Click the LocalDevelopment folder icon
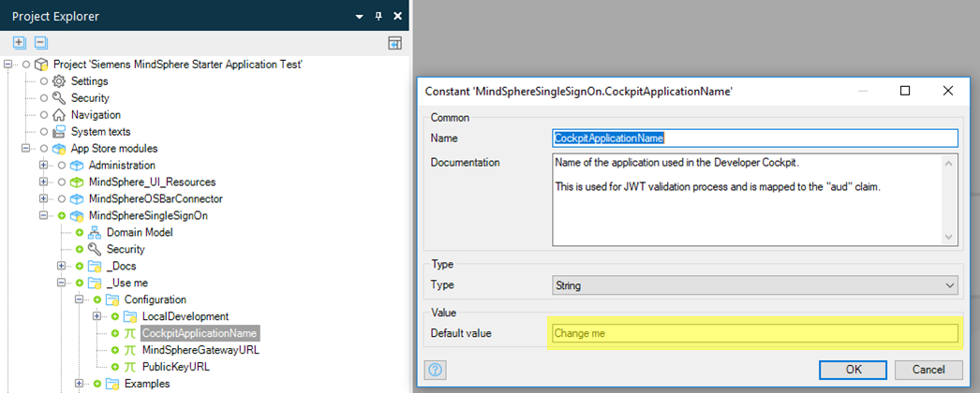Screen dimensions: 980x393 [x=130, y=317]
